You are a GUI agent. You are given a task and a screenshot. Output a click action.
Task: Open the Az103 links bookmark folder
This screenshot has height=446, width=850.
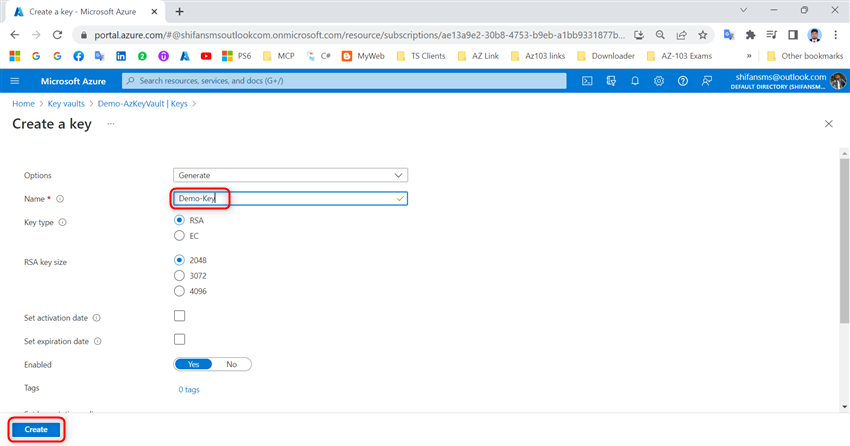click(x=538, y=56)
